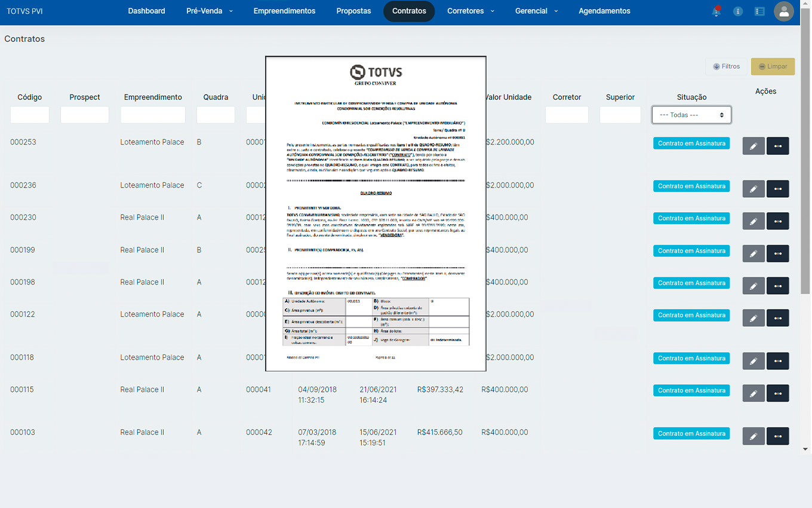Viewport: 812px width, 508px height.
Task: Click pencil edit icon for contract 000253
Action: coord(753,146)
